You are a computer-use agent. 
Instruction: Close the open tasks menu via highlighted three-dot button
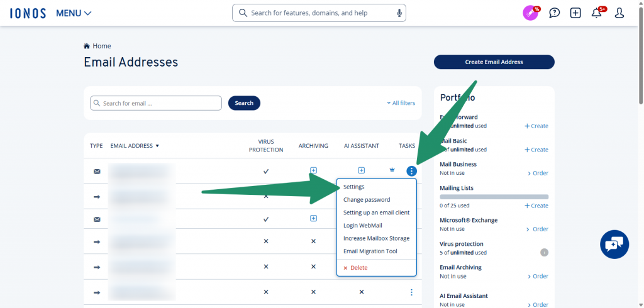pos(411,171)
